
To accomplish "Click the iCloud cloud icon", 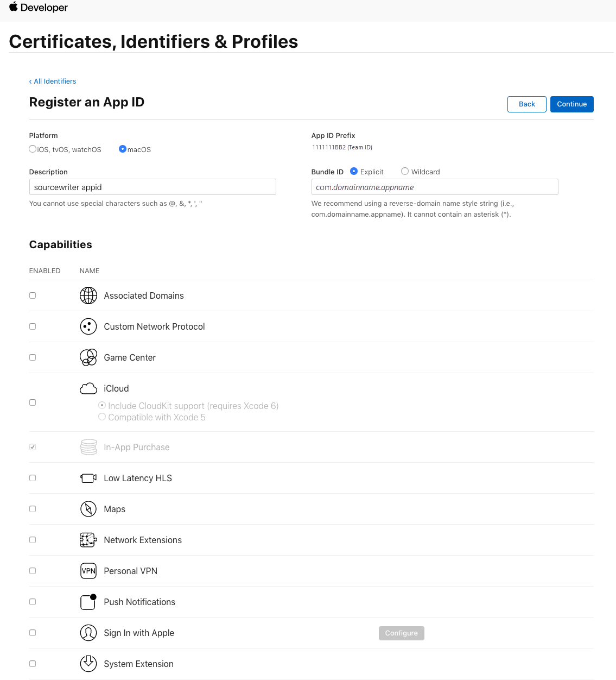I will (x=88, y=388).
